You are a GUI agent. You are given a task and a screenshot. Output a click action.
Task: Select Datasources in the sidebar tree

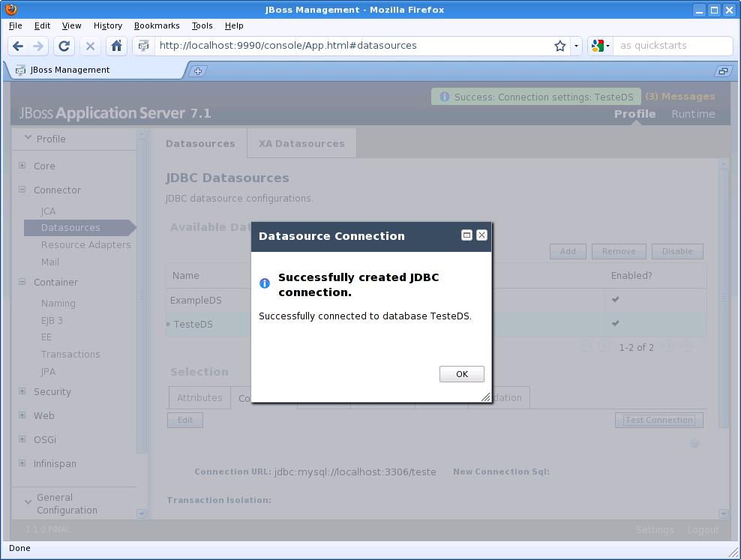pyautogui.click(x=79, y=228)
